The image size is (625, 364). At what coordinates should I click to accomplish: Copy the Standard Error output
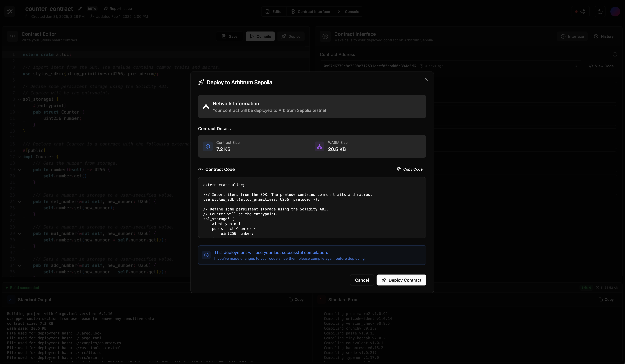606,299
